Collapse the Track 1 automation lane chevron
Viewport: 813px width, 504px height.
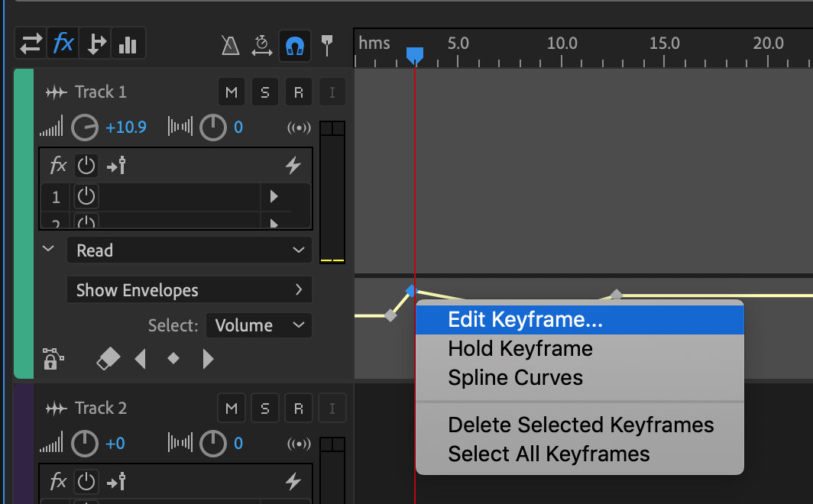click(x=48, y=249)
